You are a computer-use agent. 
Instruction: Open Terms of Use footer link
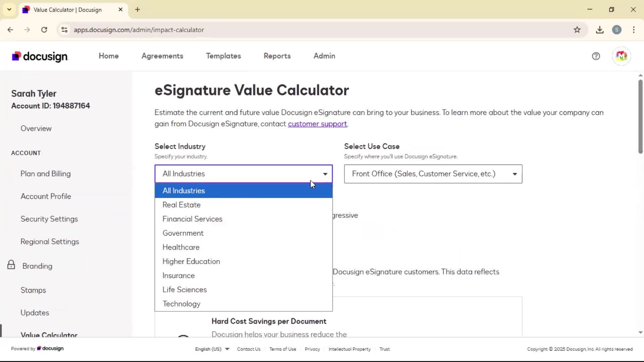(x=283, y=349)
